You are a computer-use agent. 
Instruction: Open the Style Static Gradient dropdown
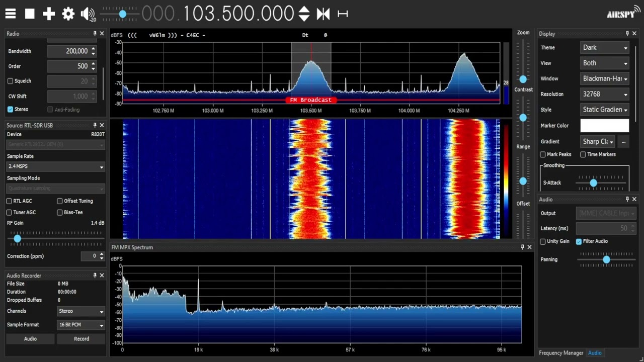click(x=605, y=110)
